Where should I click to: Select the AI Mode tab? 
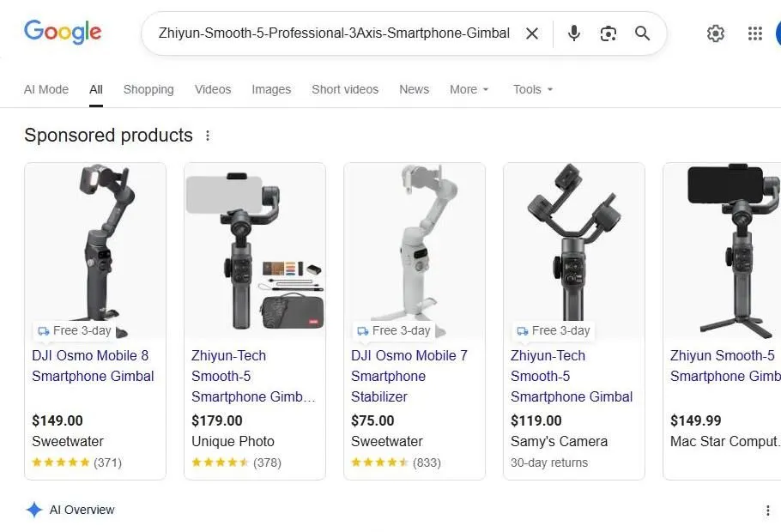46,89
